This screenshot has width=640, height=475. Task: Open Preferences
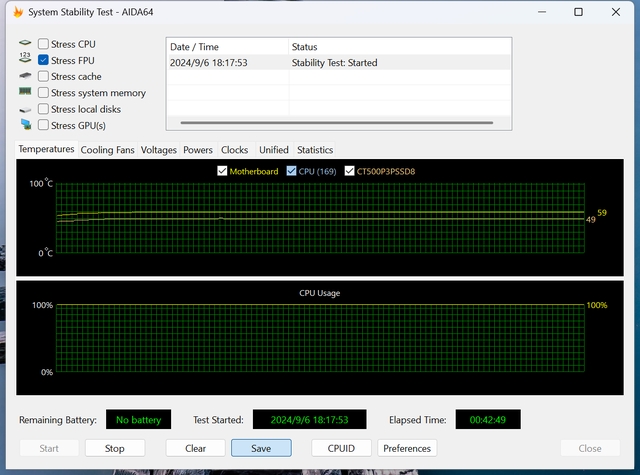pyautogui.click(x=407, y=448)
